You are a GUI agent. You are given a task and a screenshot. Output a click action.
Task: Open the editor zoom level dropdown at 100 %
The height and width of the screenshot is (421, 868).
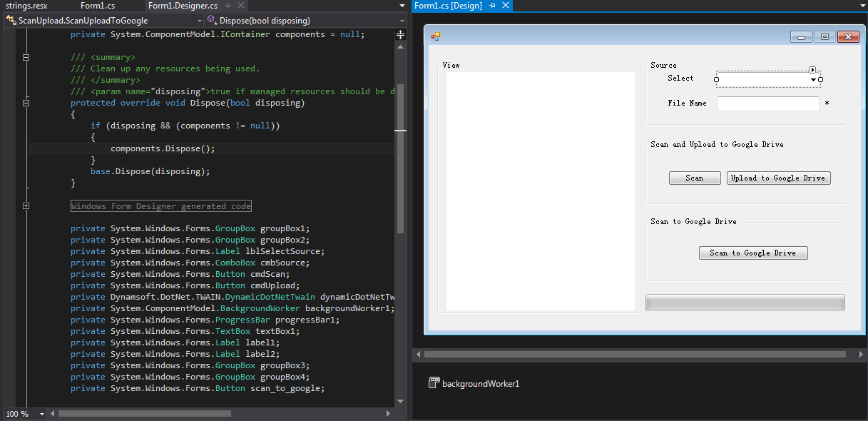tap(41, 414)
